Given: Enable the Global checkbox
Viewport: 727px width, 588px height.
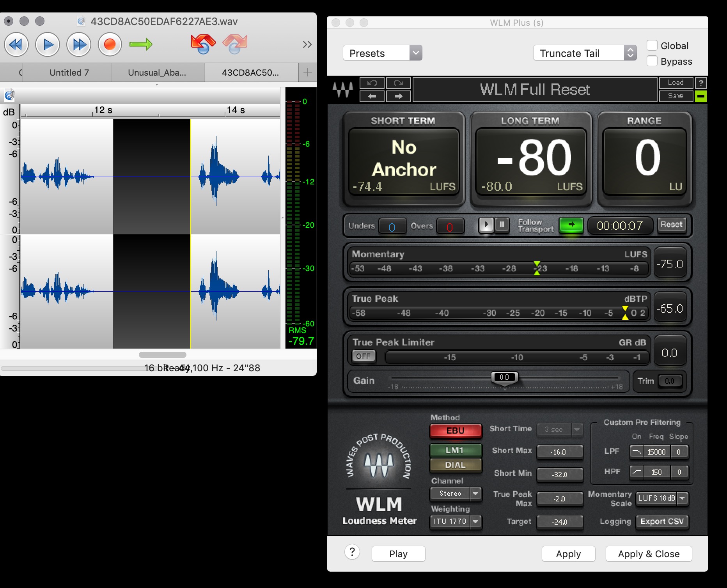Looking at the screenshot, I should click(x=652, y=46).
